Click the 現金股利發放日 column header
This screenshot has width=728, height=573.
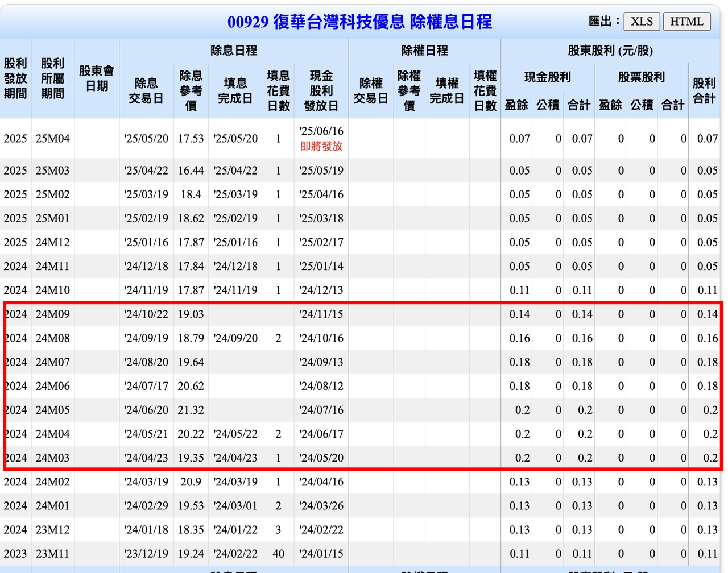[321, 91]
